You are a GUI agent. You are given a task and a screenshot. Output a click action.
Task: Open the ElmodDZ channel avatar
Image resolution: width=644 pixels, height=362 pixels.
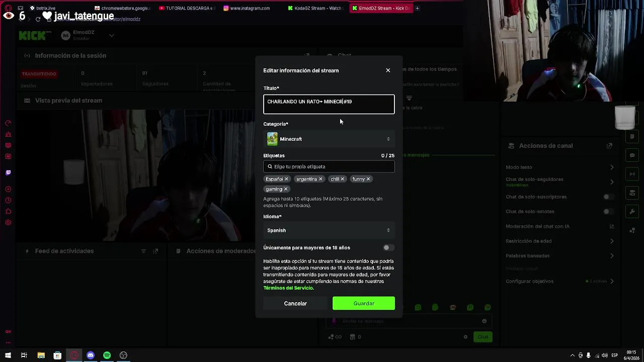(65, 35)
